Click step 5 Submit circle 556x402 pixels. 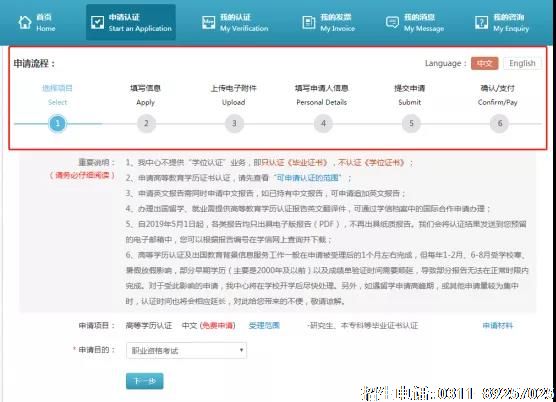[x=411, y=123]
